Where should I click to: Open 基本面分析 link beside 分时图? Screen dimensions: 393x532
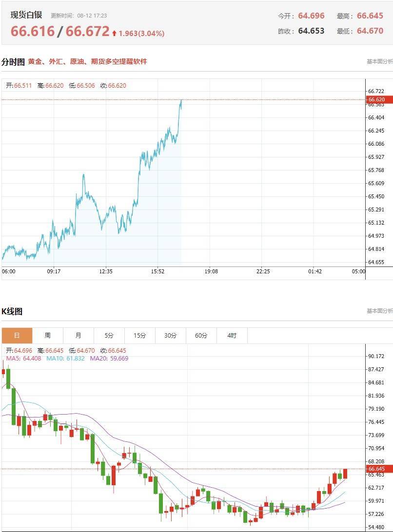(380, 61)
